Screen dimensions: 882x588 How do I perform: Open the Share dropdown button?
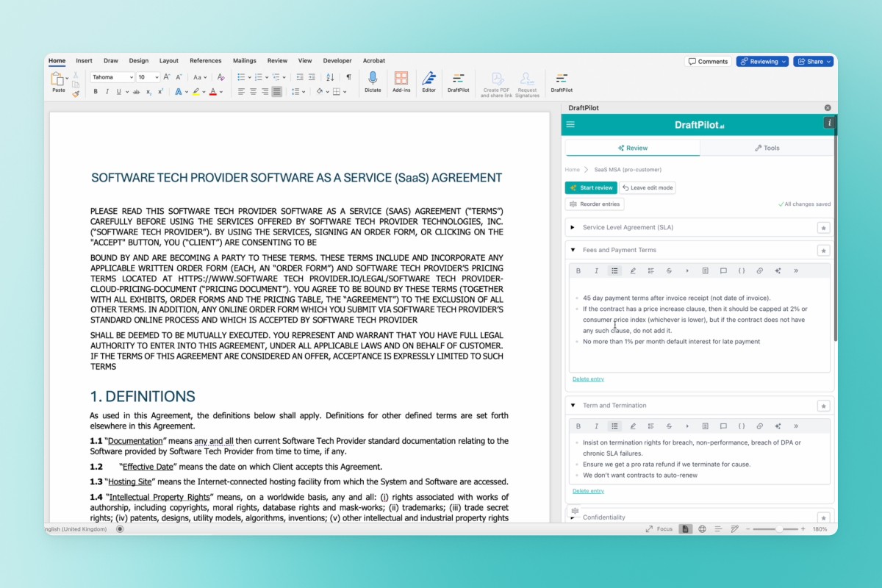(x=813, y=62)
